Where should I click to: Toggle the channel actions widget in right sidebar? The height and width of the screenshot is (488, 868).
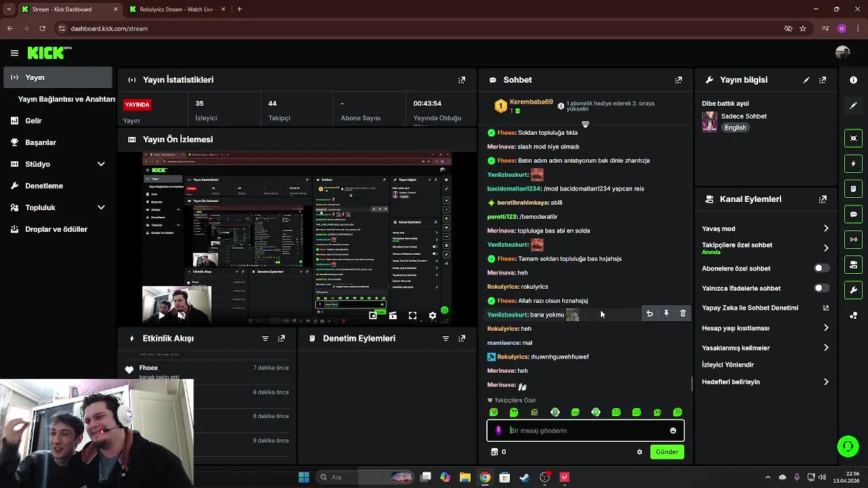click(853, 264)
